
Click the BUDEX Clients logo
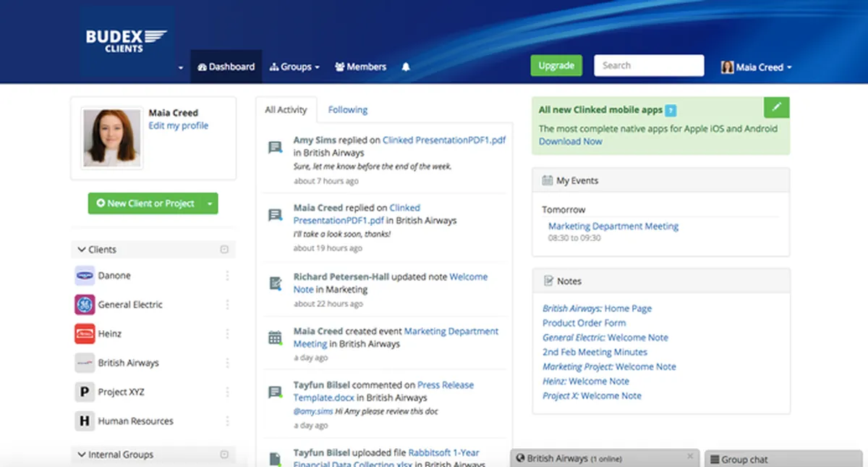pyautogui.click(x=127, y=41)
